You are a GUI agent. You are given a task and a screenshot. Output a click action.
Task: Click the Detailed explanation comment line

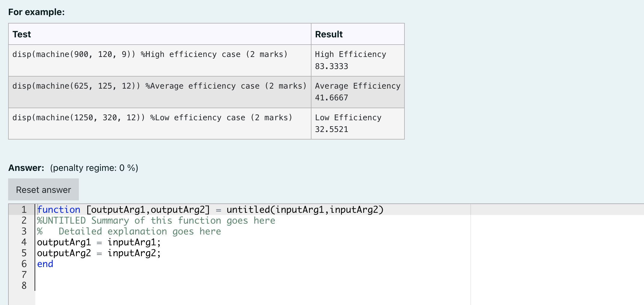(129, 231)
